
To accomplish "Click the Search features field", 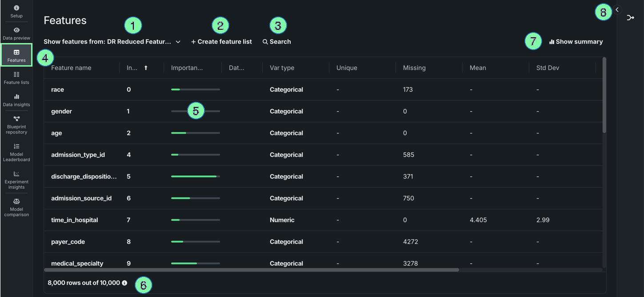I will tap(276, 42).
